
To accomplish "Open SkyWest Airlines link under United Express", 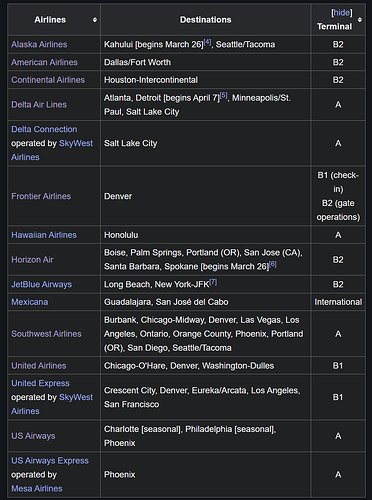I will click(x=52, y=404).
